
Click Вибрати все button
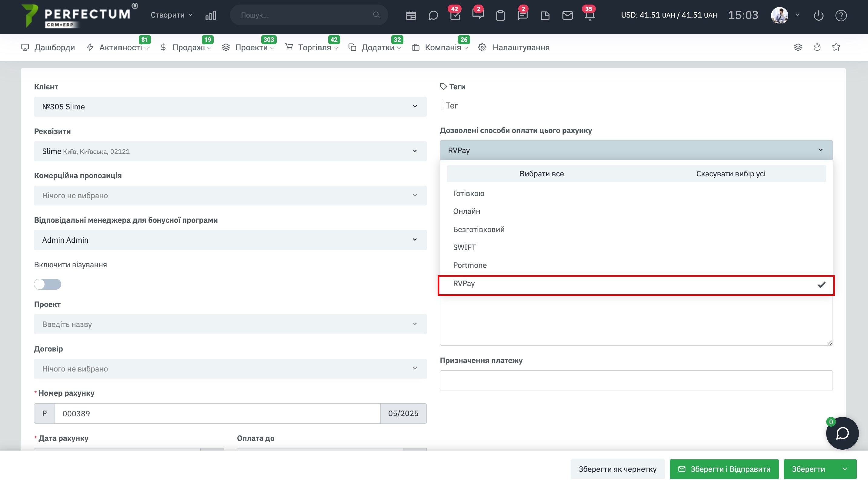coord(542,174)
